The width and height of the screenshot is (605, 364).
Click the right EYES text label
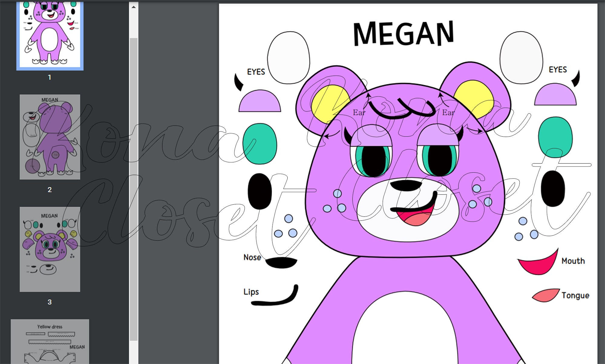[x=558, y=70]
